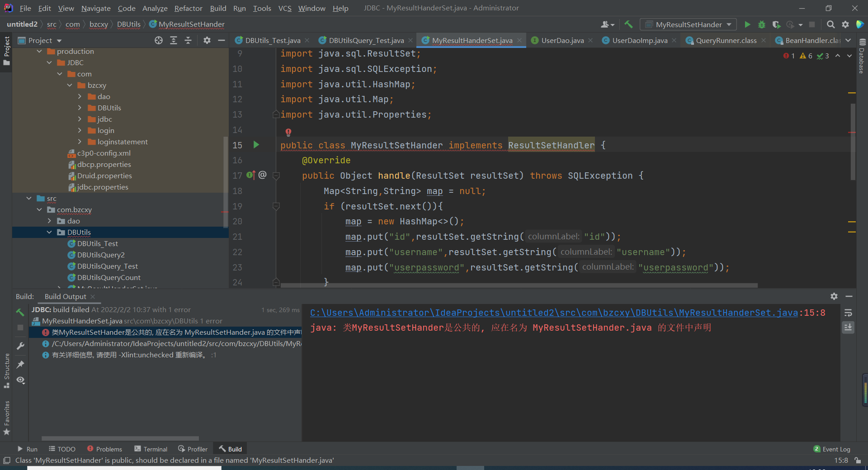Click the build tree horizontal scrollbar
868x470 pixels.
click(120, 438)
